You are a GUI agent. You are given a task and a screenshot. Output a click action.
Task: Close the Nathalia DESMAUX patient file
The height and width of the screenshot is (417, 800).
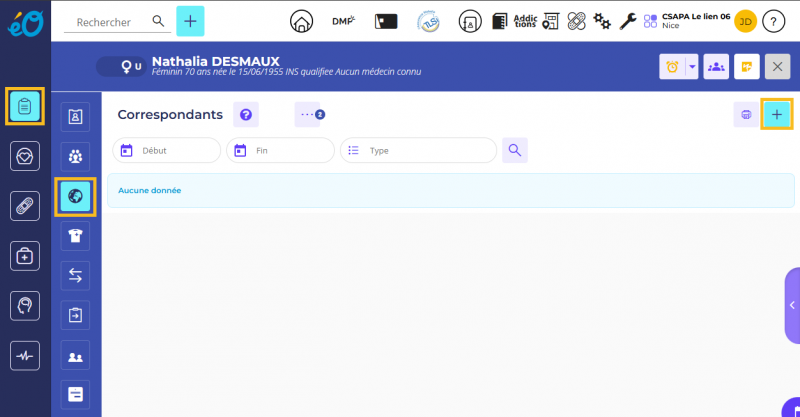click(777, 67)
